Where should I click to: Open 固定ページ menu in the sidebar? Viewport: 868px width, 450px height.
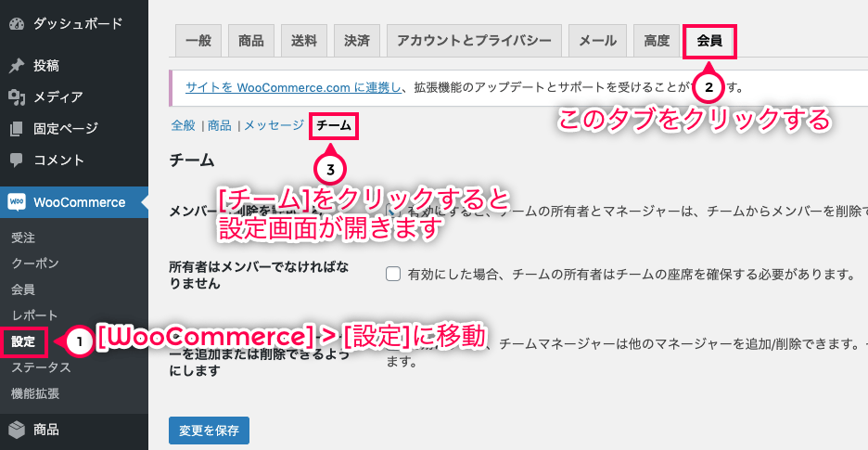(65, 129)
